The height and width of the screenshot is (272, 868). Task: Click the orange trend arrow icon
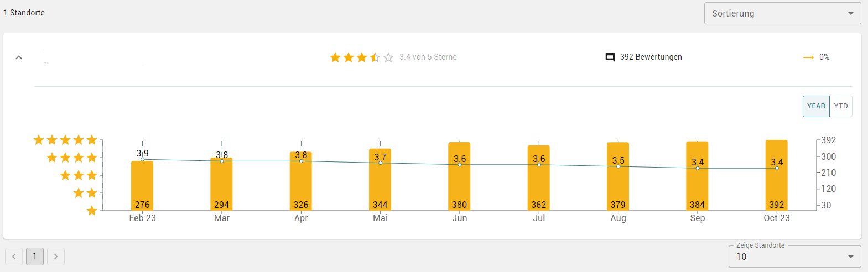pos(808,57)
